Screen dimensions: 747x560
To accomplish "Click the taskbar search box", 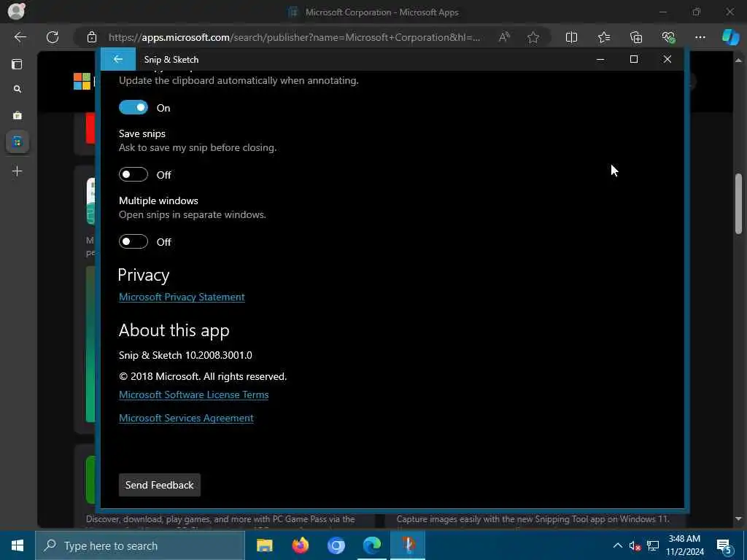I will pyautogui.click(x=140, y=545).
